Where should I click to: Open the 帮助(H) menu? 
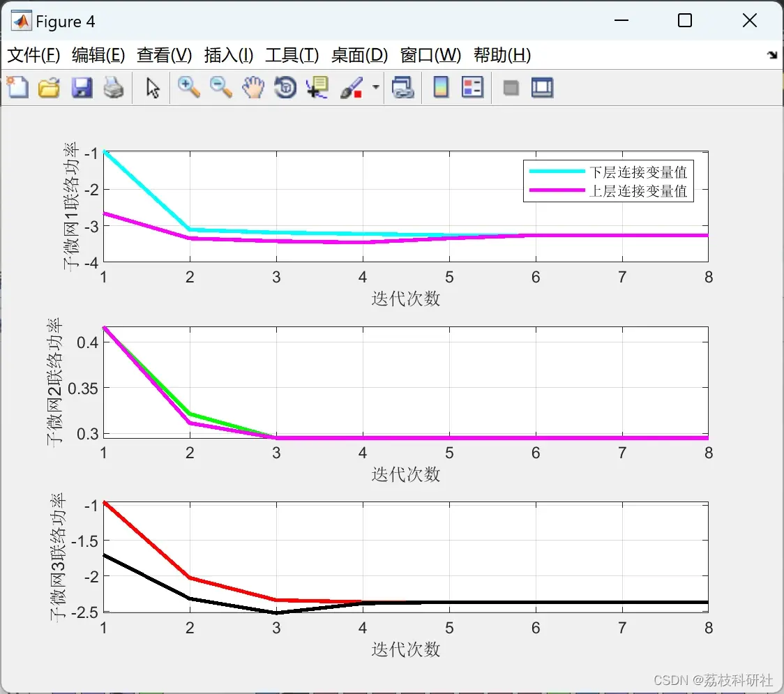(502, 55)
